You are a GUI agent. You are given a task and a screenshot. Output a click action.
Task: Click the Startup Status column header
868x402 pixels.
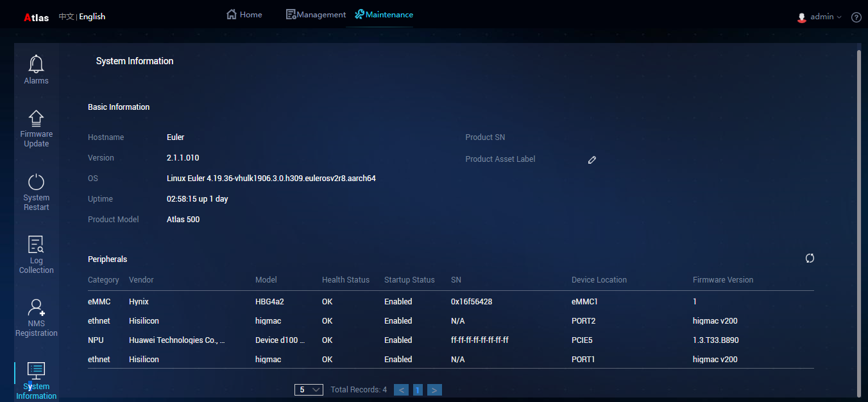(409, 280)
